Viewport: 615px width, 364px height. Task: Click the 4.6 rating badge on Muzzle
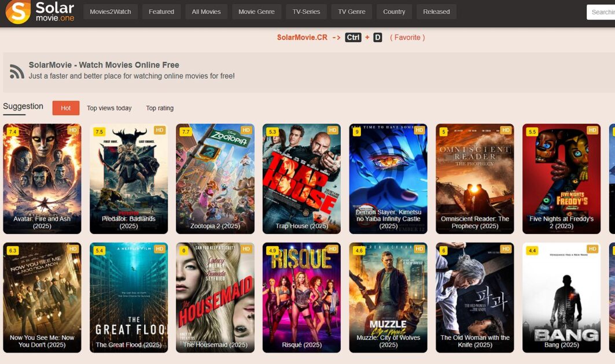[x=359, y=250]
